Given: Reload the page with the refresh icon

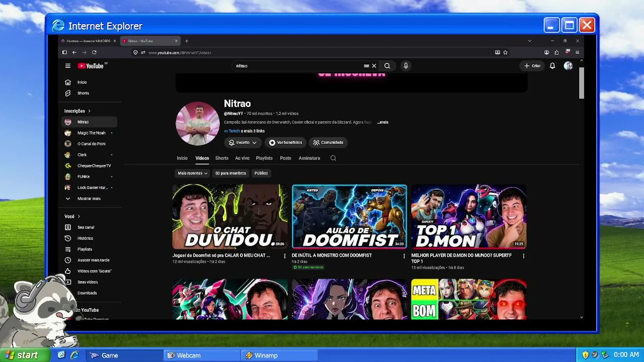Looking at the screenshot, I should point(94,52).
